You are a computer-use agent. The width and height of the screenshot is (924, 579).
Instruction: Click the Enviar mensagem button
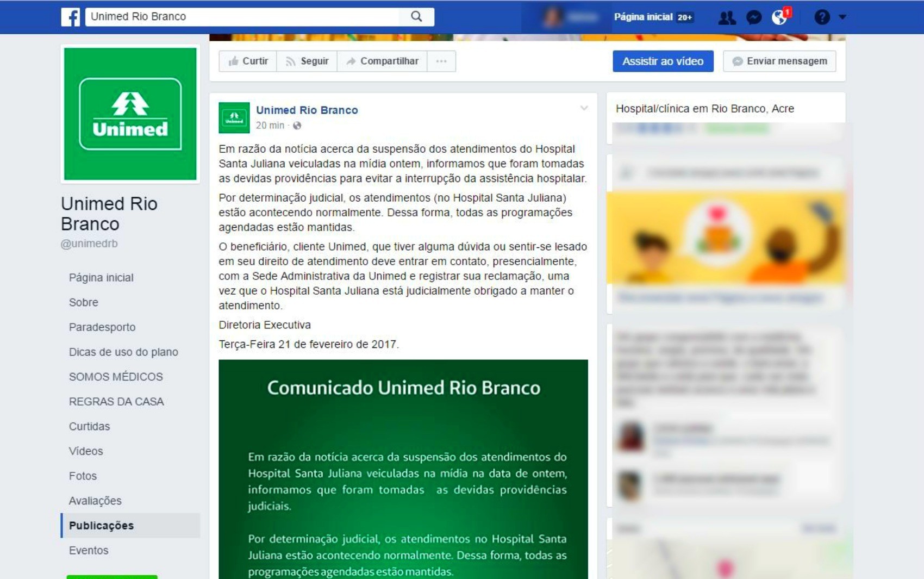point(779,61)
